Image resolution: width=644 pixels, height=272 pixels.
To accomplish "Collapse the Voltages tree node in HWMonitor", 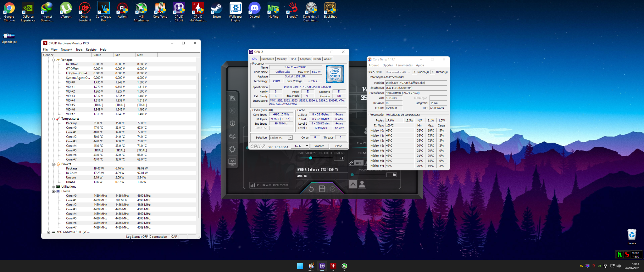I will (53, 60).
